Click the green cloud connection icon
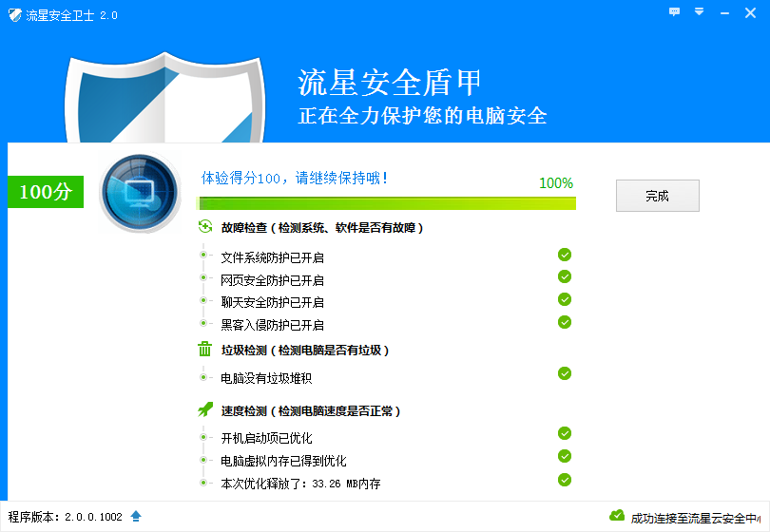770x532 pixels. (x=617, y=515)
